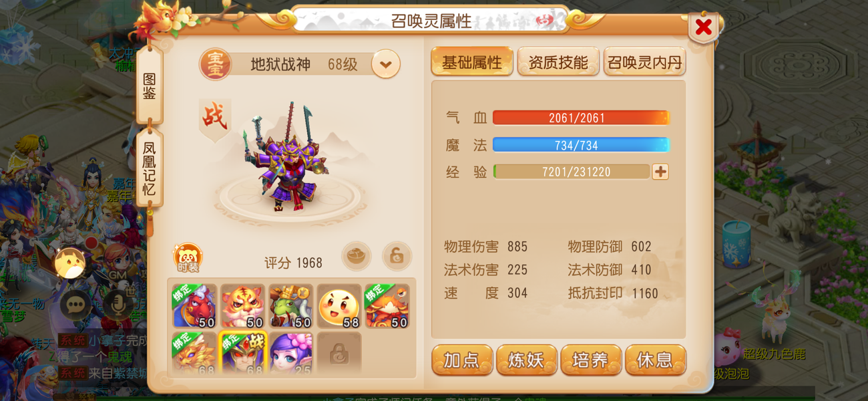The image size is (868, 401).
Task: Select the red bull pet level 50
Action: (194, 307)
